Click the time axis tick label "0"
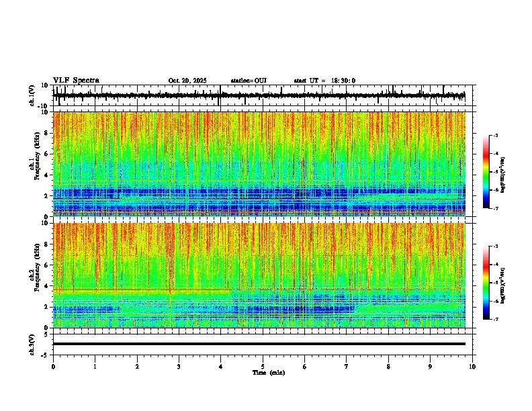This screenshot has width=532, height=411. 53,367
